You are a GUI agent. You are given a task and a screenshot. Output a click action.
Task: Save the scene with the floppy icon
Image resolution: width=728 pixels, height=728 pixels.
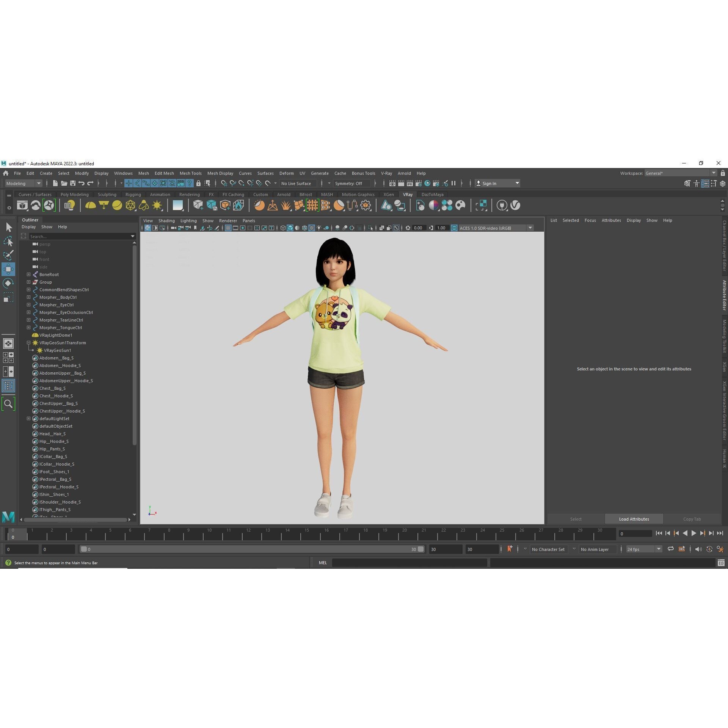pyautogui.click(x=72, y=183)
